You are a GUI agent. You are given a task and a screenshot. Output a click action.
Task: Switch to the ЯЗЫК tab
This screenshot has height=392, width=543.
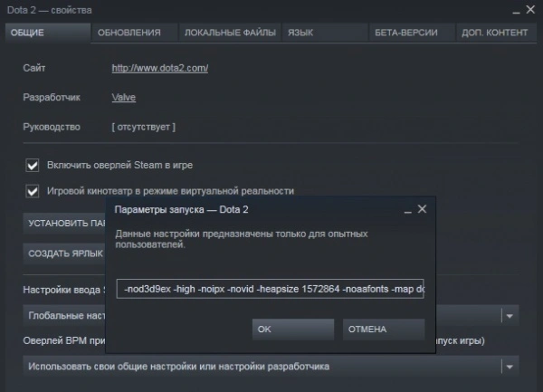click(x=325, y=33)
